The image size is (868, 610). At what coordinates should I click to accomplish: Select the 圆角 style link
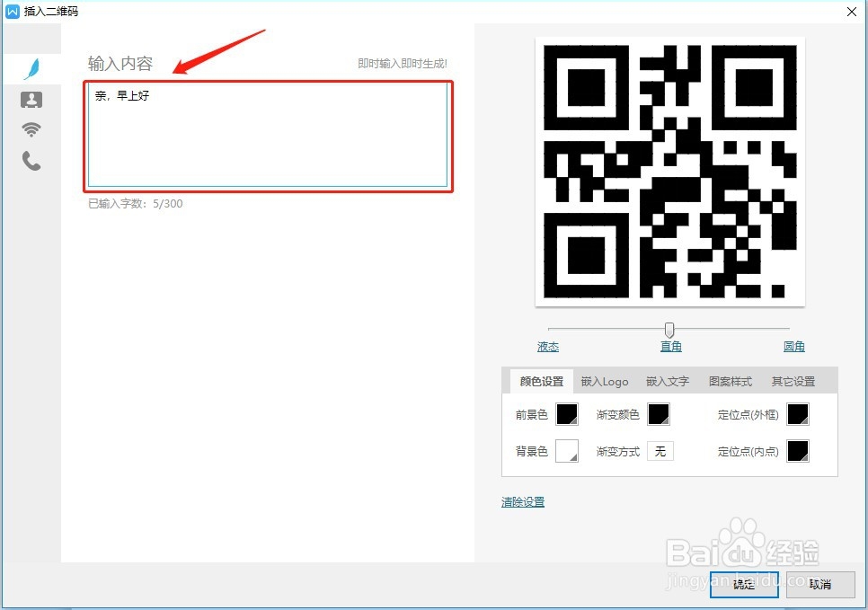click(793, 347)
